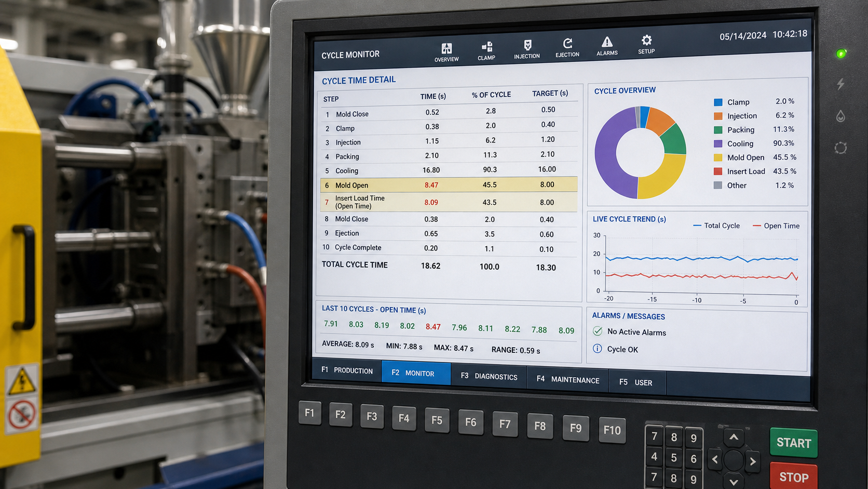Screen dimensions: 868x489
Task: Click the Cooling purple legend swatch
Action: 718,143
